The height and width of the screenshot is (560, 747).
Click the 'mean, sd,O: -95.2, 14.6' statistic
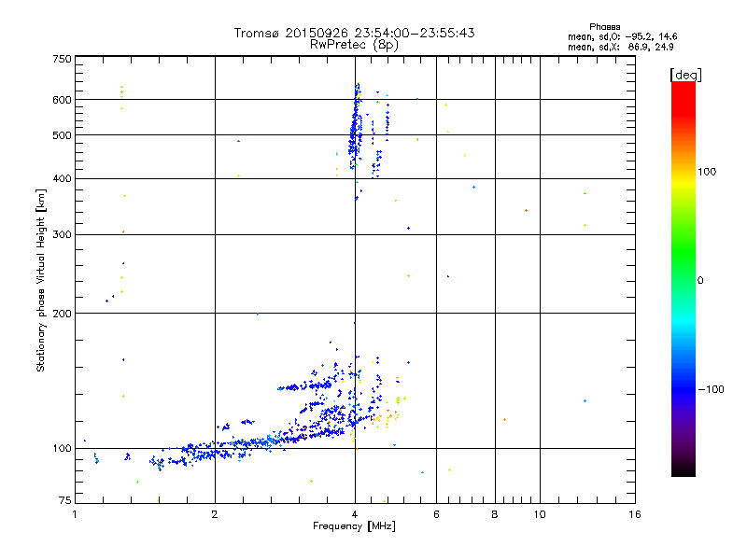[x=623, y=36]
